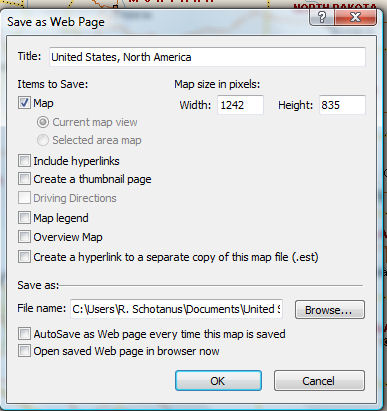This screenshot has height=411, width=387.
Task: Click the Map size in pixels: label
Action: pyautogui.click(x=217, y=84)
